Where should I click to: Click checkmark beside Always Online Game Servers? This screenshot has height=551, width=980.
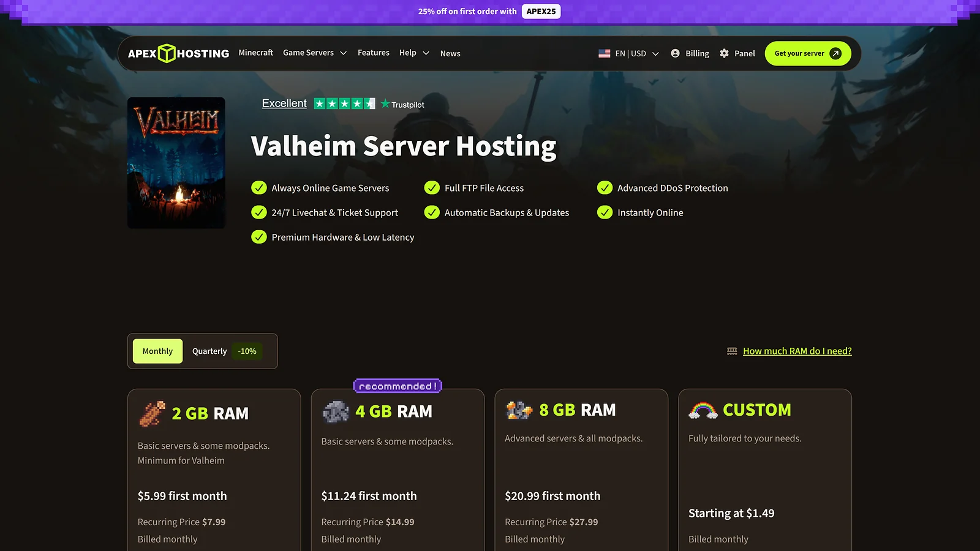point(259,187)
